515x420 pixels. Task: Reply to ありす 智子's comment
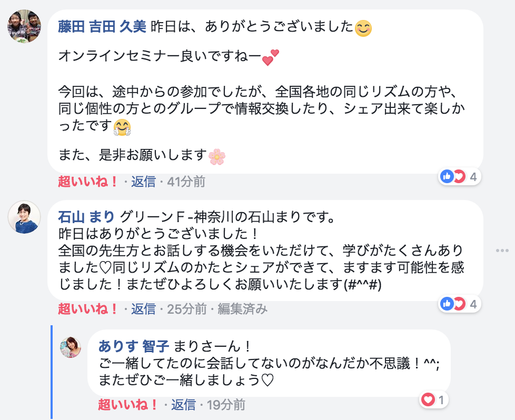(x=183, y=405)
